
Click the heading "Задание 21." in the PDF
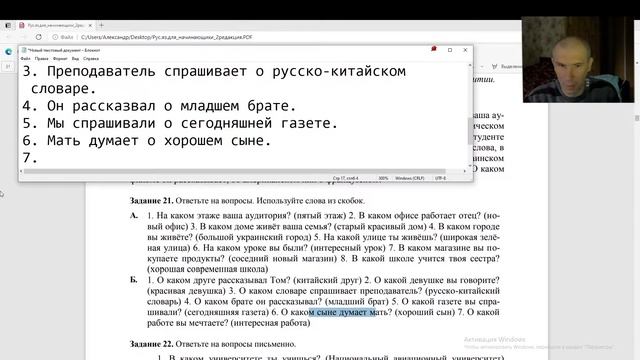click(x=151, y=201)
